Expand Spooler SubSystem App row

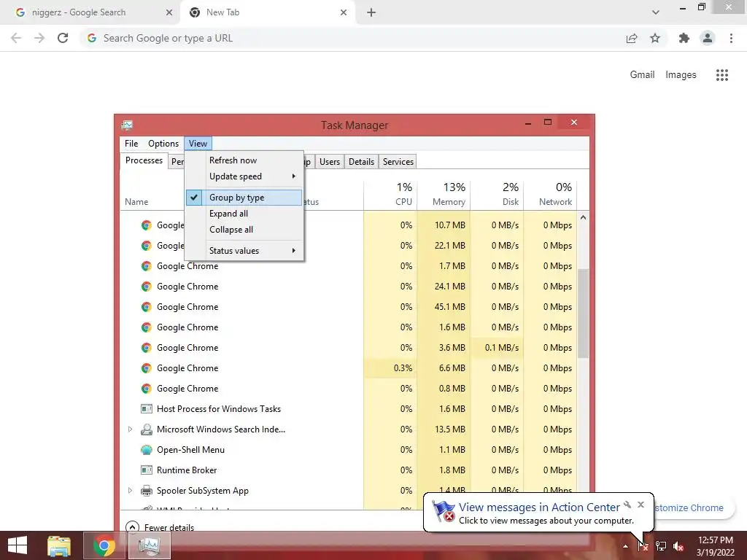click(x=130, y=490)
